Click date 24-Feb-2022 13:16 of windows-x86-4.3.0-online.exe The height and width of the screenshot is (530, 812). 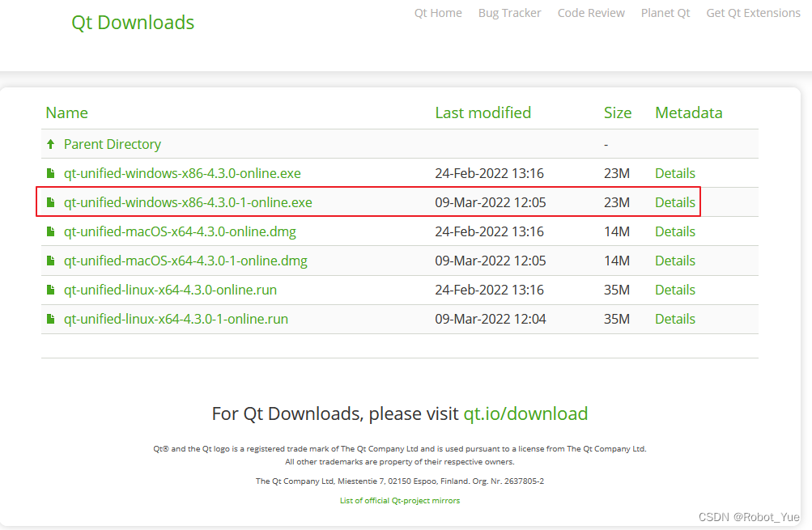pyautogui.click(x=489, y=173)
